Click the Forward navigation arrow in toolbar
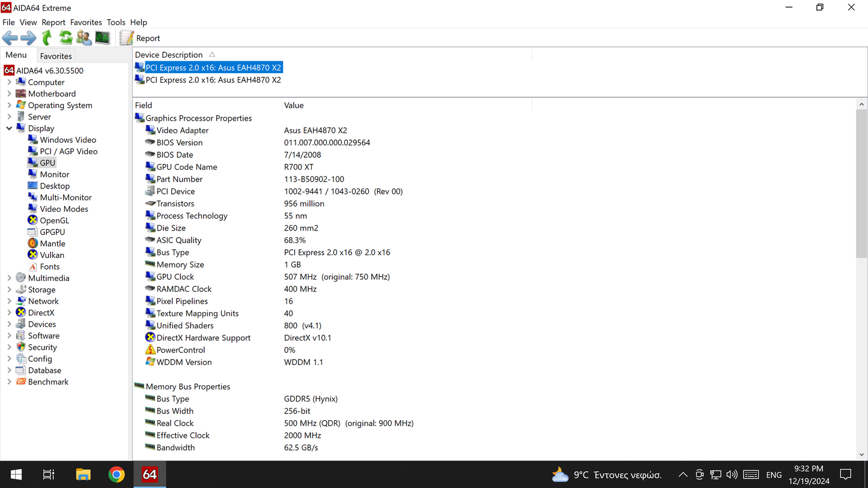Image resolution: width=868 pixels, height=488 pixels. coord(28,38)
